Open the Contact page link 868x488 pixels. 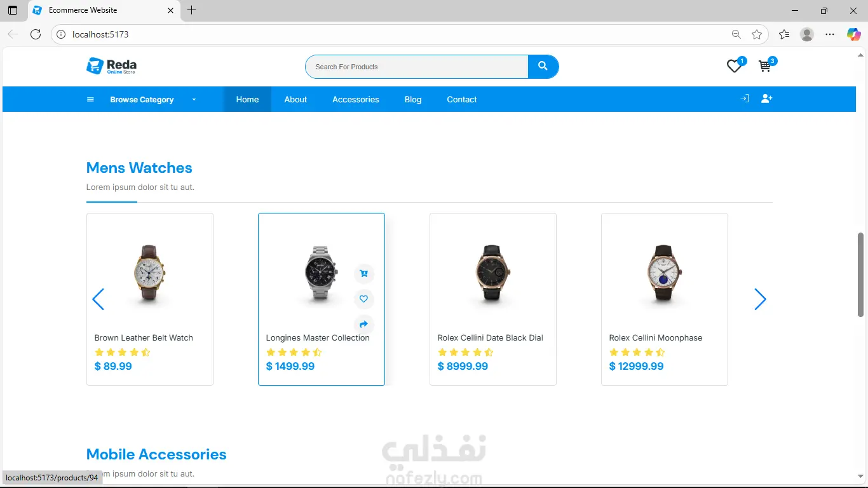click(462, 99)
